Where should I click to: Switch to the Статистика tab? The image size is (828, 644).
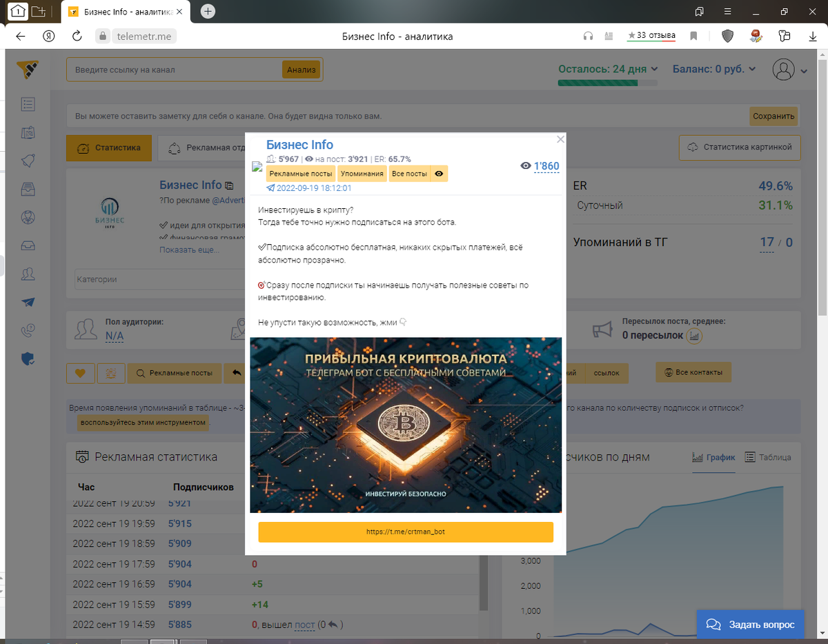(109, 148)
